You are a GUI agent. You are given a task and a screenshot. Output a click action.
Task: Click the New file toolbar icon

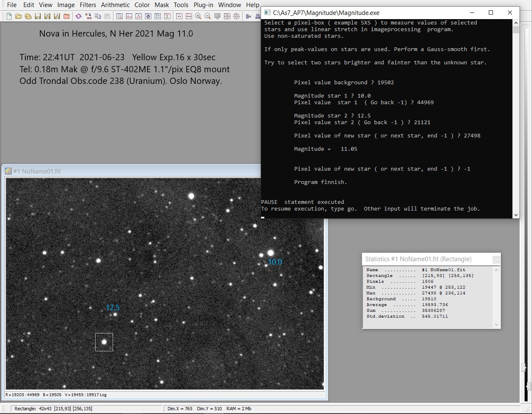pyautogui.click(x=9, y=16)
